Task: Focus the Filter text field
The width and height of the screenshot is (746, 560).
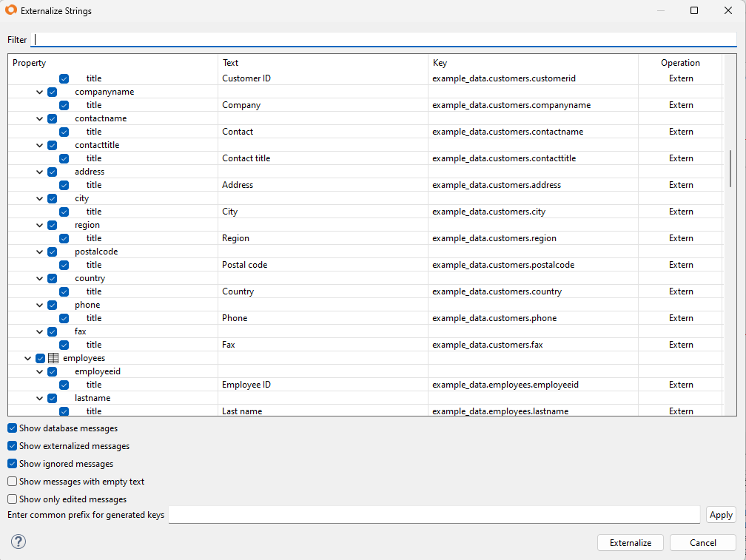Action: (383, 39)
